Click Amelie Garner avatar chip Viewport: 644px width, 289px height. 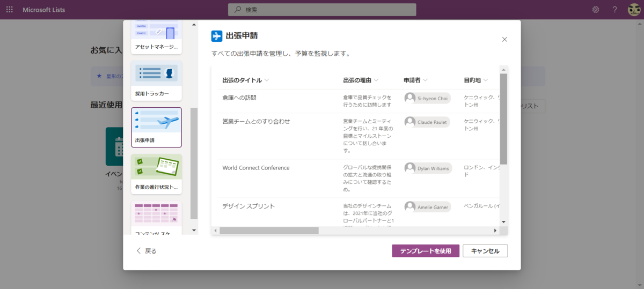coord(428,206)
